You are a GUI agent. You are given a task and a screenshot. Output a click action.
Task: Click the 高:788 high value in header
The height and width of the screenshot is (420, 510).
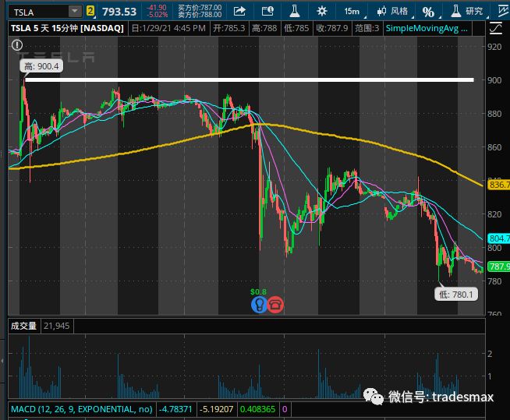click(x=264, y=28)
